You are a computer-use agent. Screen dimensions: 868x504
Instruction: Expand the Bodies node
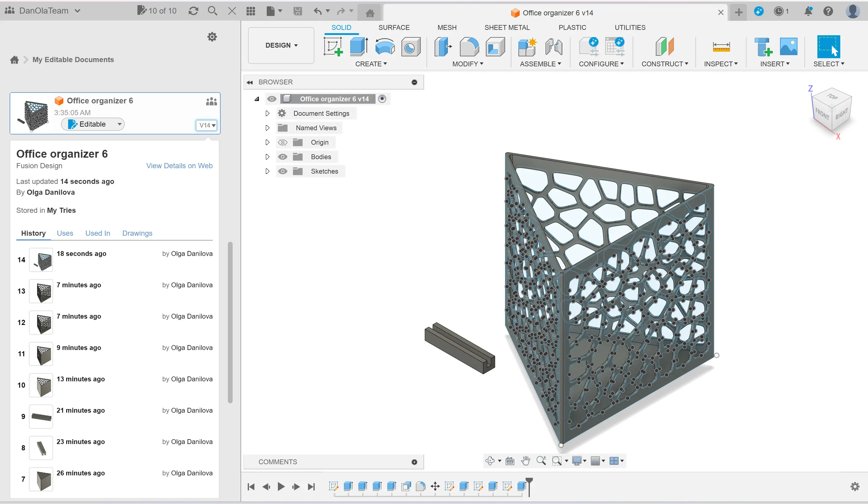click(267, 157)
